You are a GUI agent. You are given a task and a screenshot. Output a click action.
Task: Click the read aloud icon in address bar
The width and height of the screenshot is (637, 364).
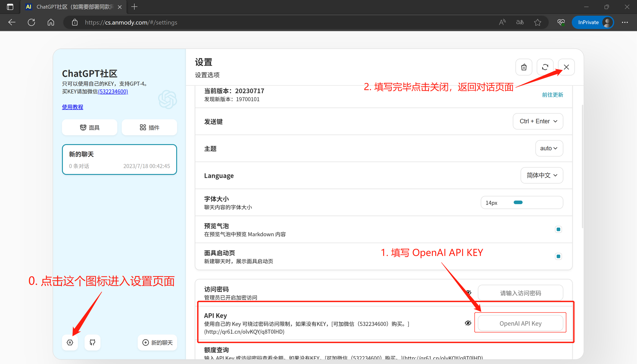click(502, 22)
